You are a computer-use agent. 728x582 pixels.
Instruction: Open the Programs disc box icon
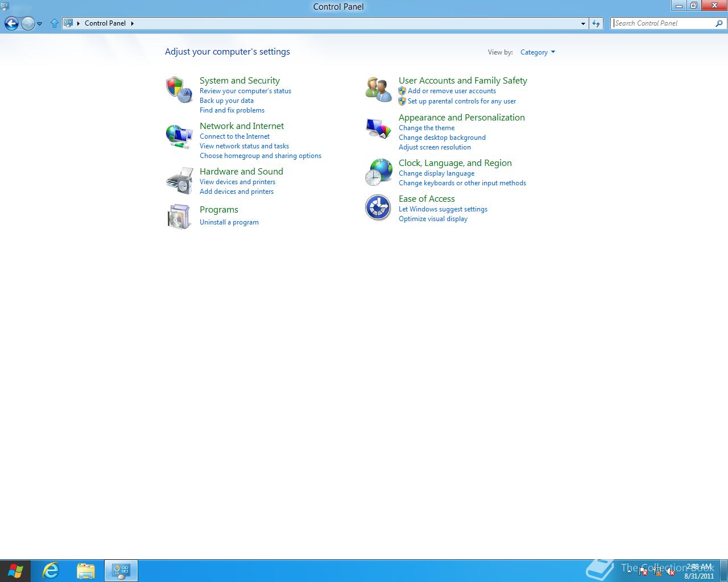coord(179,217)
